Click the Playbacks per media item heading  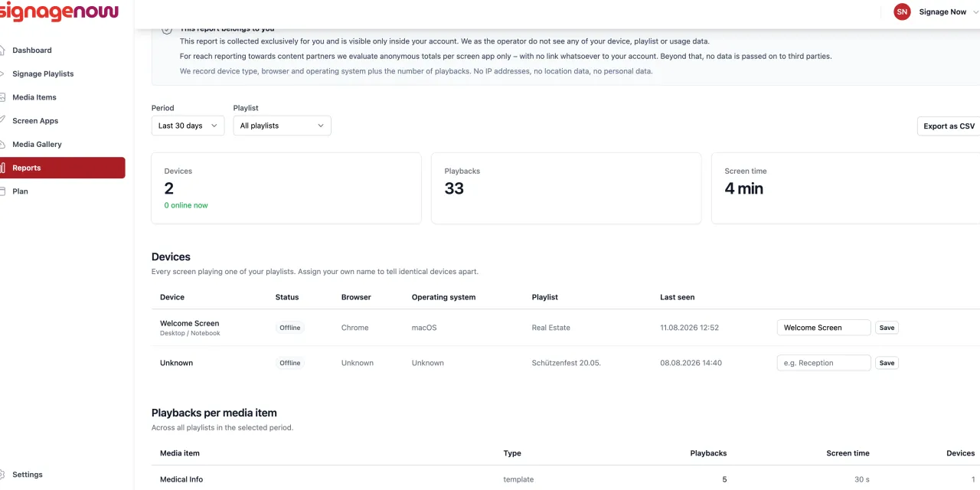(x=214, y=413)
